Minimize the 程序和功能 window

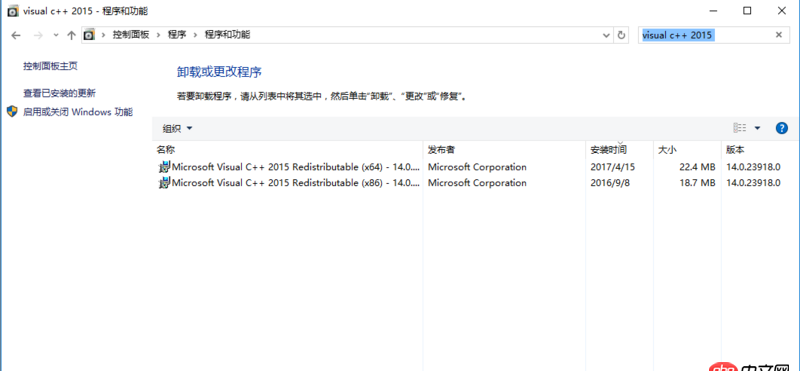click(713, 11)
